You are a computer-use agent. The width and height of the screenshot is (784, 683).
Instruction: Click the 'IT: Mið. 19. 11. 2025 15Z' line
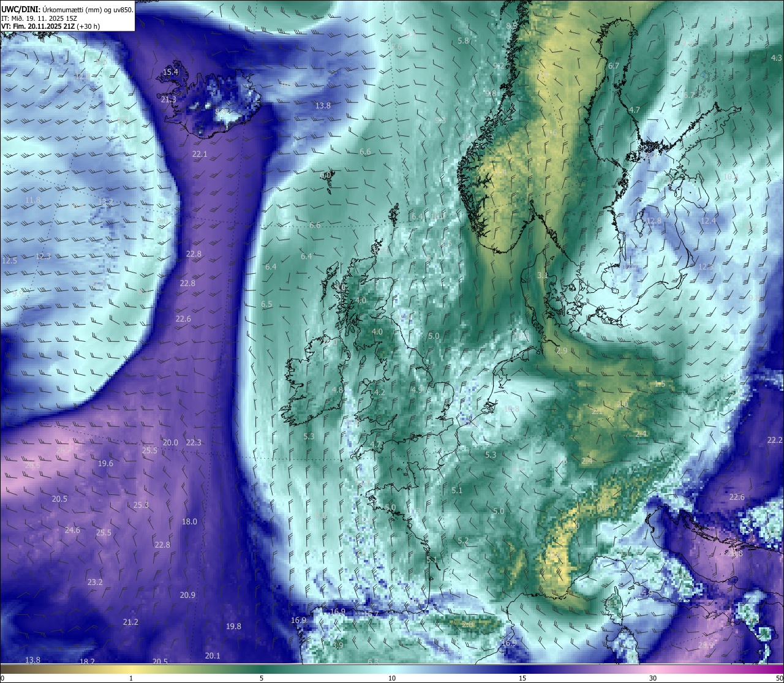tap(39, 18)
